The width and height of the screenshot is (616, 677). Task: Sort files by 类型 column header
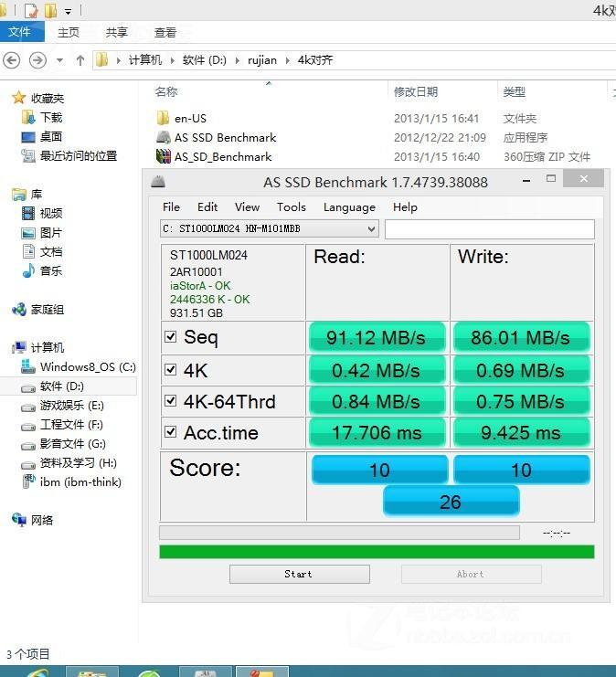pyautogui.click(x=514, y=91)
